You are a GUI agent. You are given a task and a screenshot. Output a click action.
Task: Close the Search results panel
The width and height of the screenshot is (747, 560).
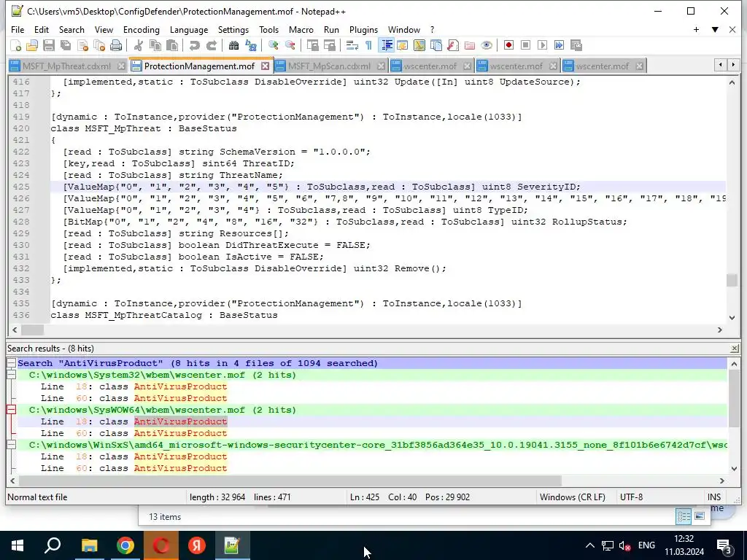click(x=735, y=349)
